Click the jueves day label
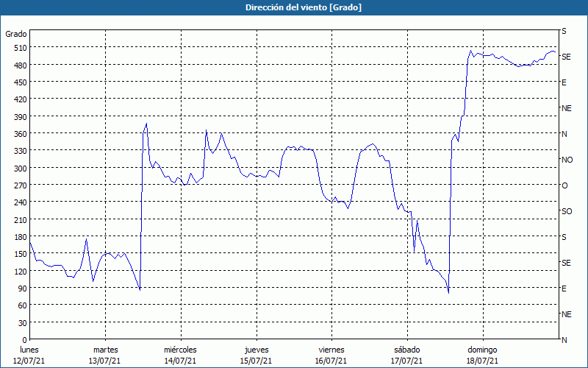Image resolution: width=588 pixels, height=368 pixels. click(x=257, y=350)
